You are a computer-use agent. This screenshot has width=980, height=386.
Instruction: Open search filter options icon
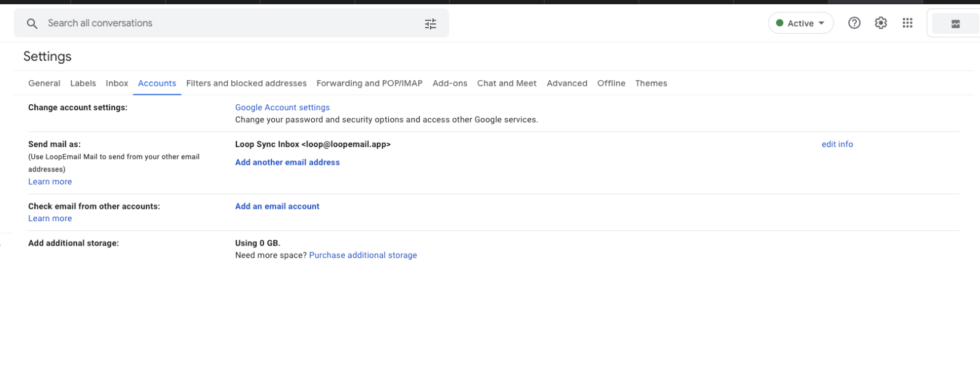click(431, 24)
